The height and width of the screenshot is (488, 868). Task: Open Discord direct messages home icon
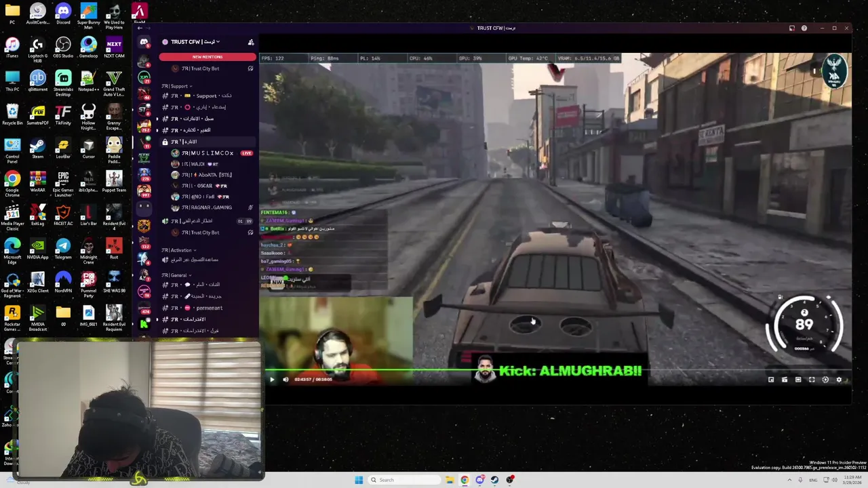click(x=144, y=42)
